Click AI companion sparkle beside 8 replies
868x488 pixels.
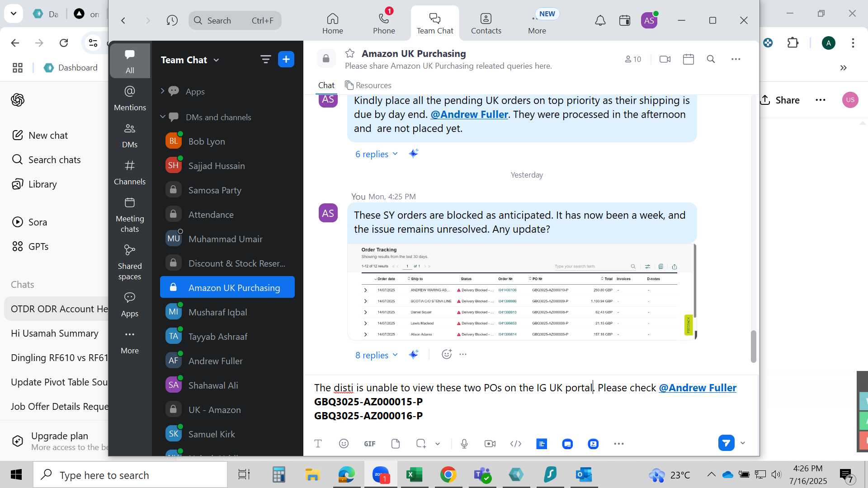pyautogui.click(x=413, y=355)
